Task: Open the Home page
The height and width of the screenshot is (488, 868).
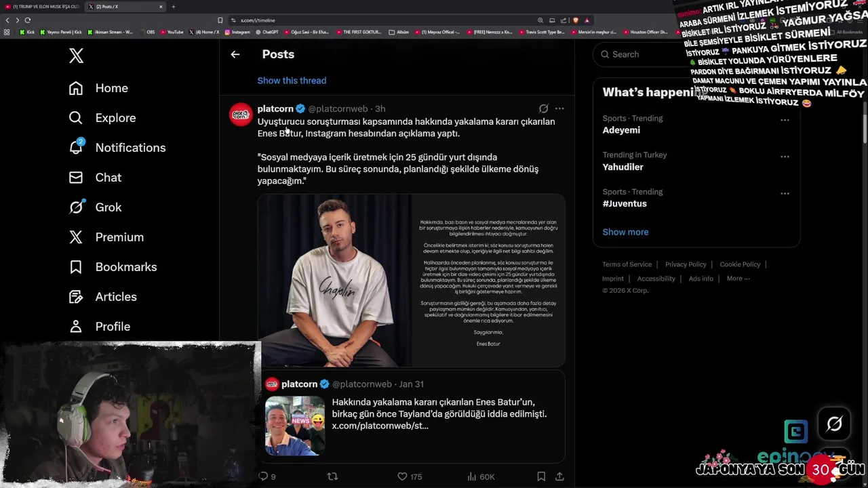Action: [98, 88]
